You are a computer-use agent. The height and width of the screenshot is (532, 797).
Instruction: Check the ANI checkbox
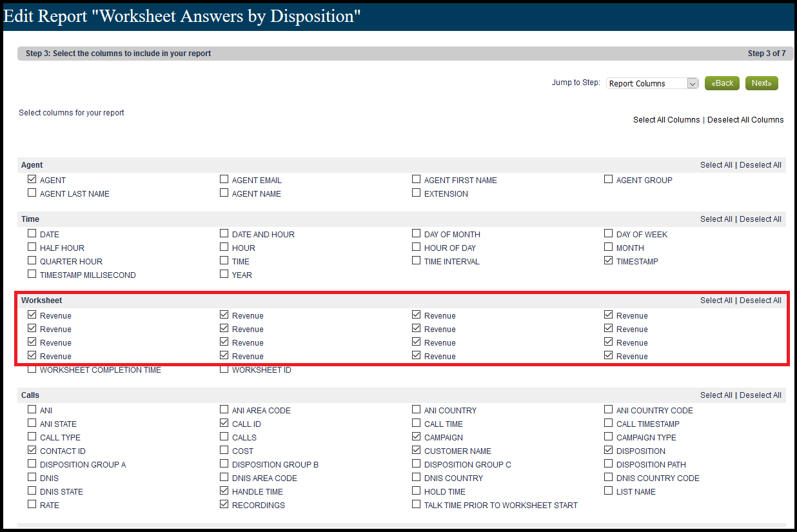(x=32, y=409)
